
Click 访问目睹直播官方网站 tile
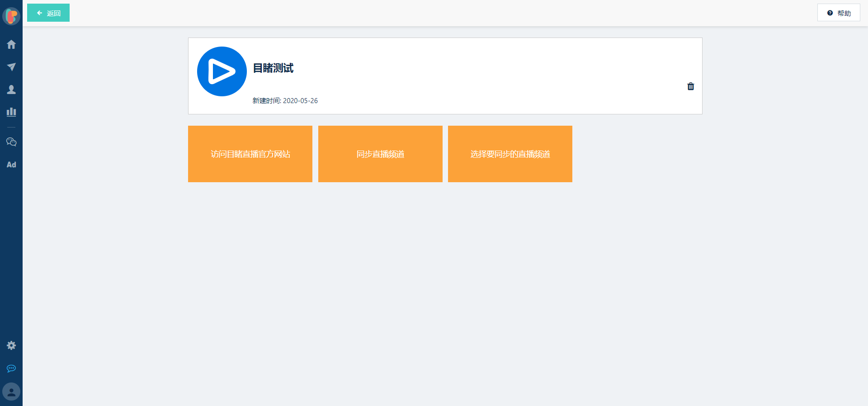pyautogui.click(x=250, y=154)
